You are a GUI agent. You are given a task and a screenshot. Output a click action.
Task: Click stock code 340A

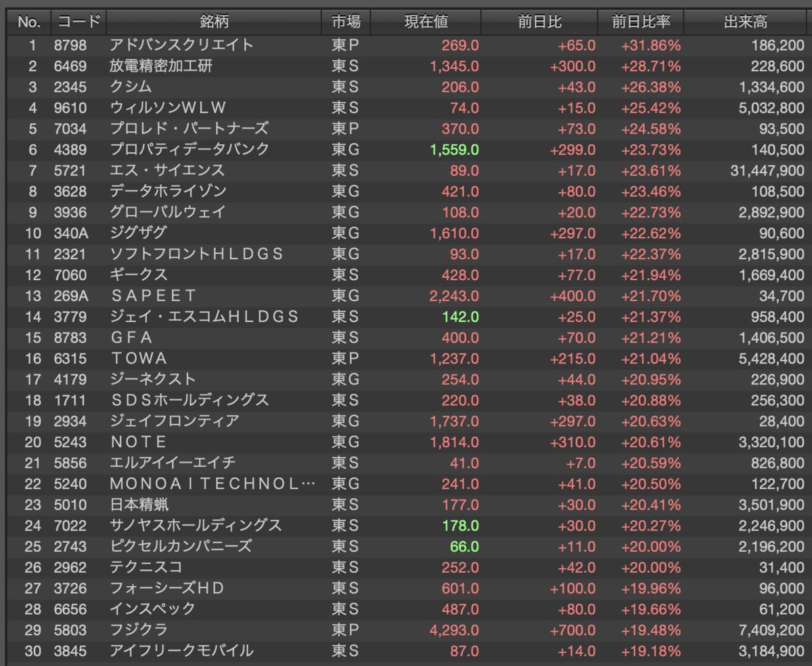(x=70, y=234)
